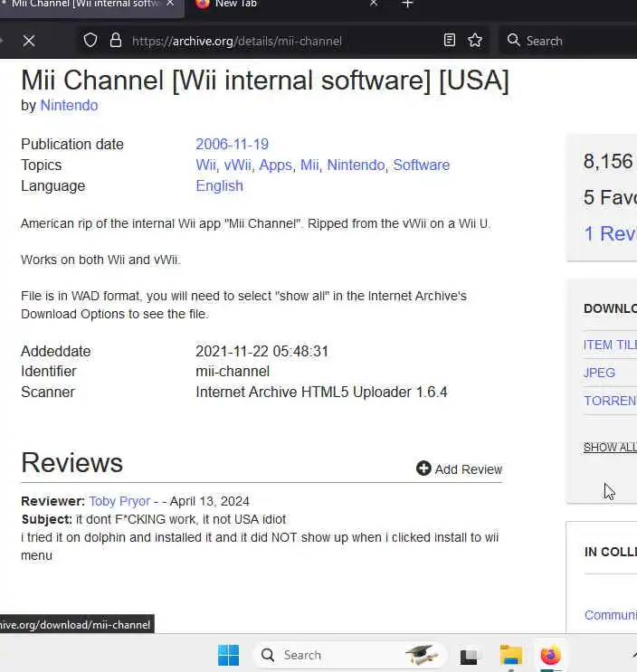Open a new tab with the plus icon
The height and width of the screenshot is (672, 637).
407,4
